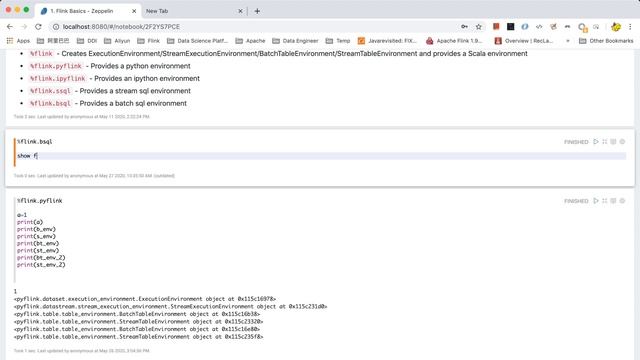640x360 pixels.
Task: Open the yellow profile avatar
Action: click(x=616, y=27)
